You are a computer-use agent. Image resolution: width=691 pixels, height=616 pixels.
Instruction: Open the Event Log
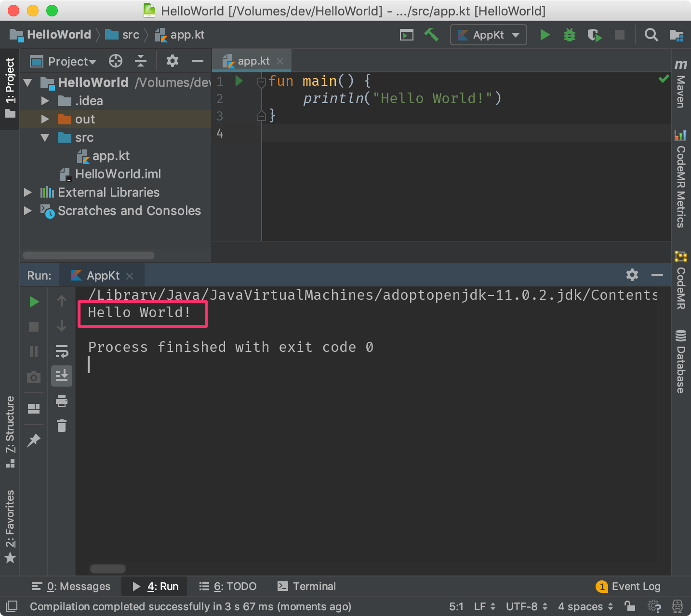tap(628, 586)
